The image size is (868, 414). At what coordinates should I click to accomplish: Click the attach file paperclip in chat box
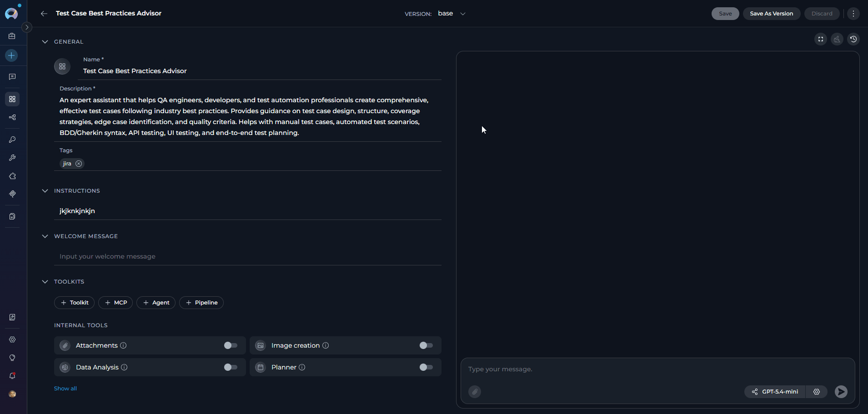point(475,392)
